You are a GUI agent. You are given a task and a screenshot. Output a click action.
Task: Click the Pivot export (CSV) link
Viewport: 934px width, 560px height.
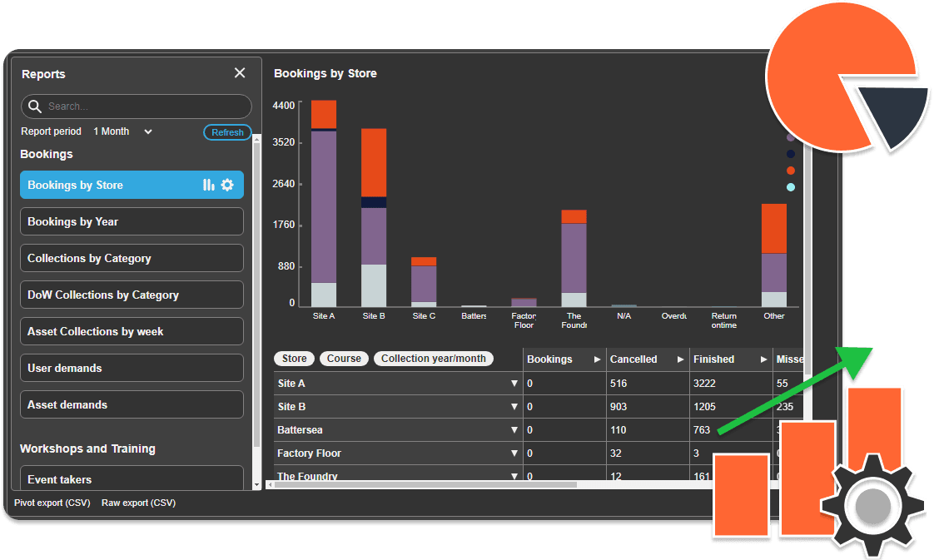pyautogui.click(x=52, y=503)
